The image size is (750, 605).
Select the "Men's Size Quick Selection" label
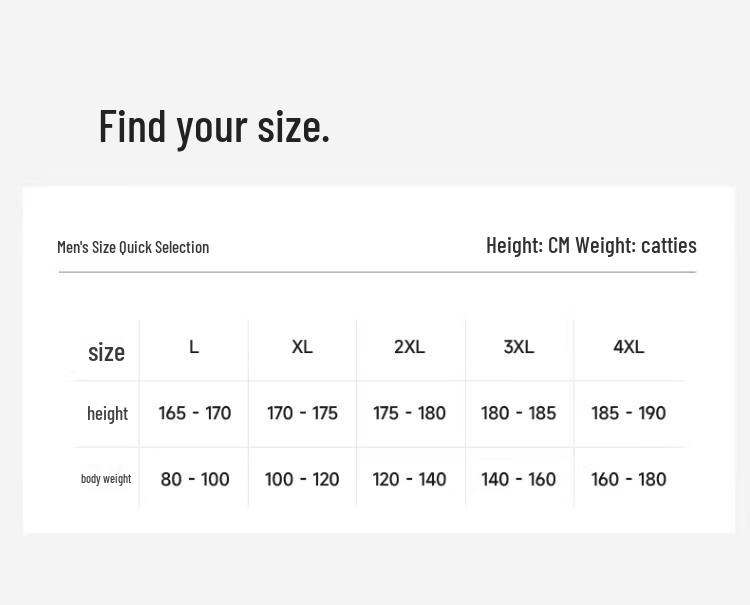[x=133, y=247]
